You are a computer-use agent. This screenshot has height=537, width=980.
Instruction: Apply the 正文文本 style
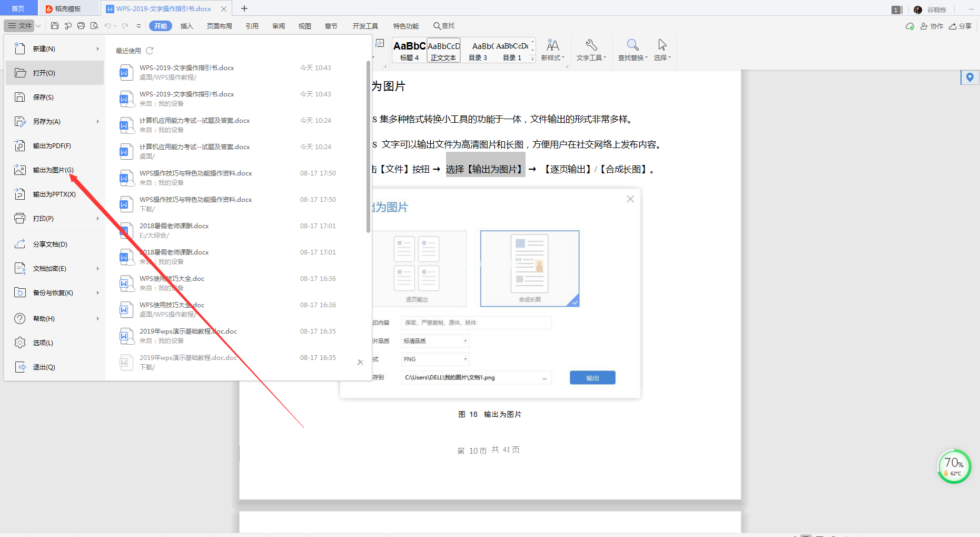(443, 51)
